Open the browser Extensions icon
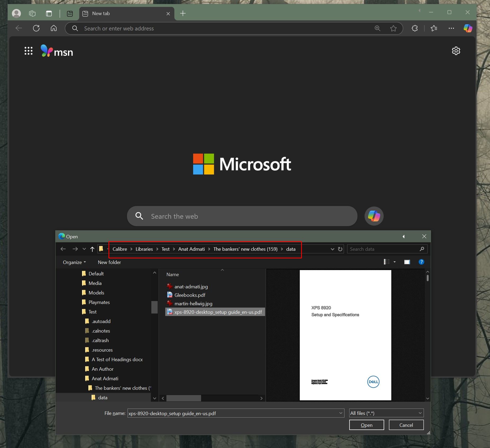Viewport: 490px width, 448px height. pos(415,28)
